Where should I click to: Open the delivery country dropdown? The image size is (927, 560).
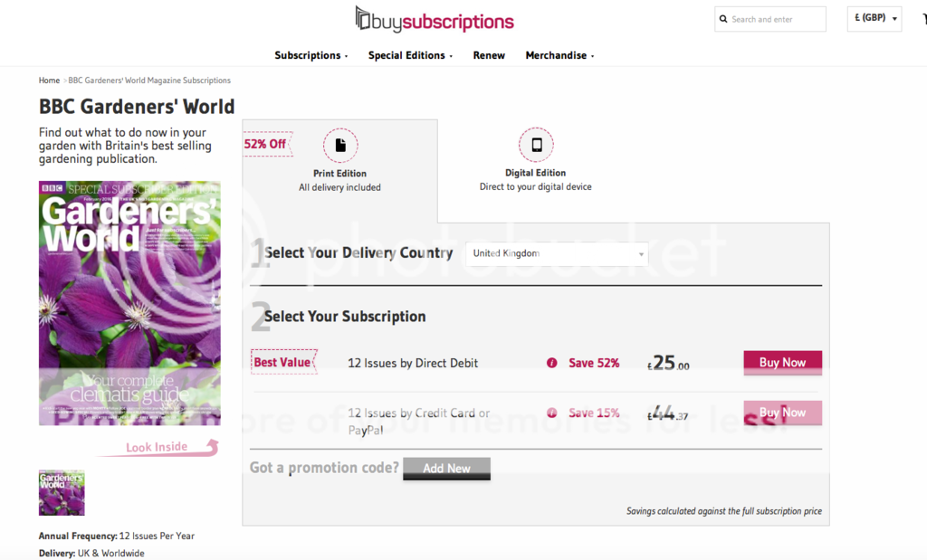tap(557, 253)
